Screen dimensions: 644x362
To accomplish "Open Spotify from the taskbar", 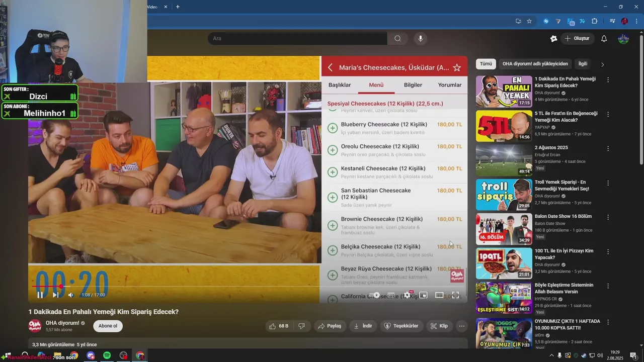I will point(107,355).
